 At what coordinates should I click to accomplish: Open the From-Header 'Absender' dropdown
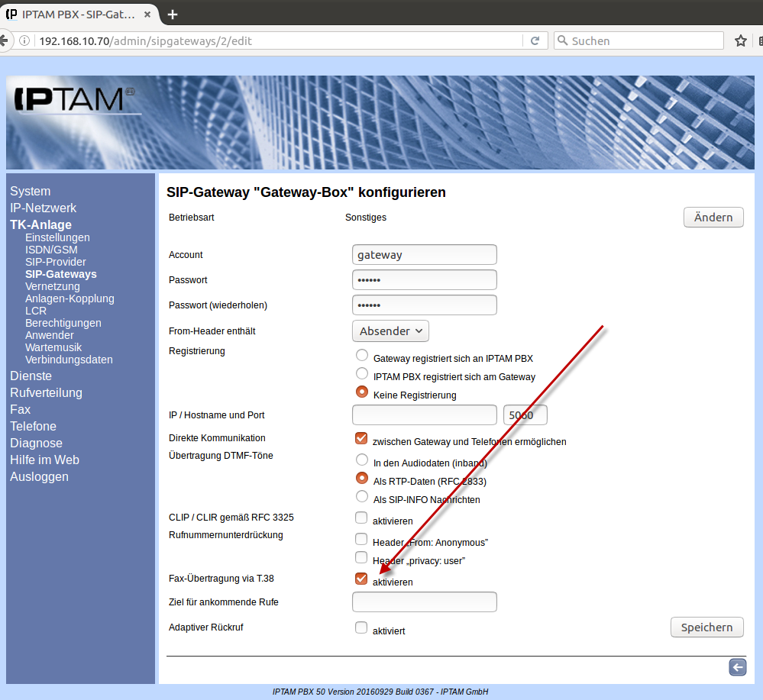point(390,331)
